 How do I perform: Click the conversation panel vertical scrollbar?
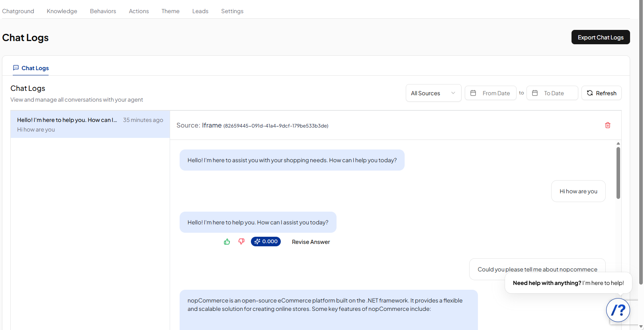click(x=618, y=173)
